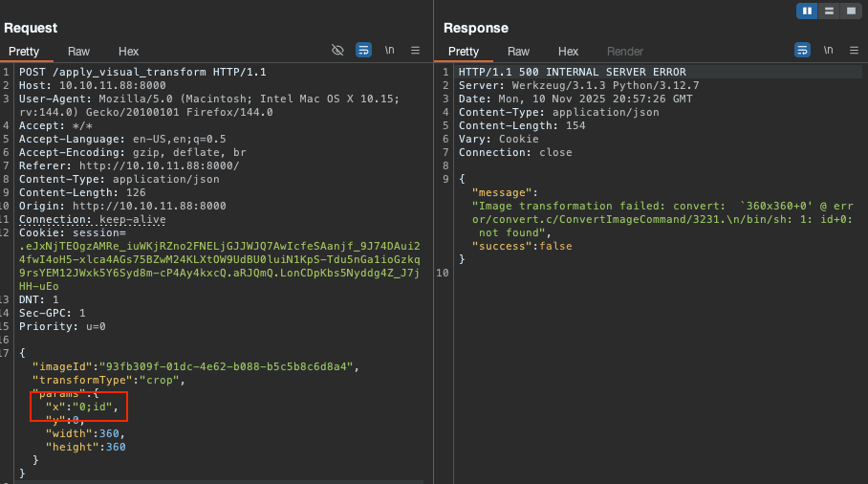Show \n non-printable characters in Response panel
This screenshot has width=868, height=484.
tap(828, 50)
